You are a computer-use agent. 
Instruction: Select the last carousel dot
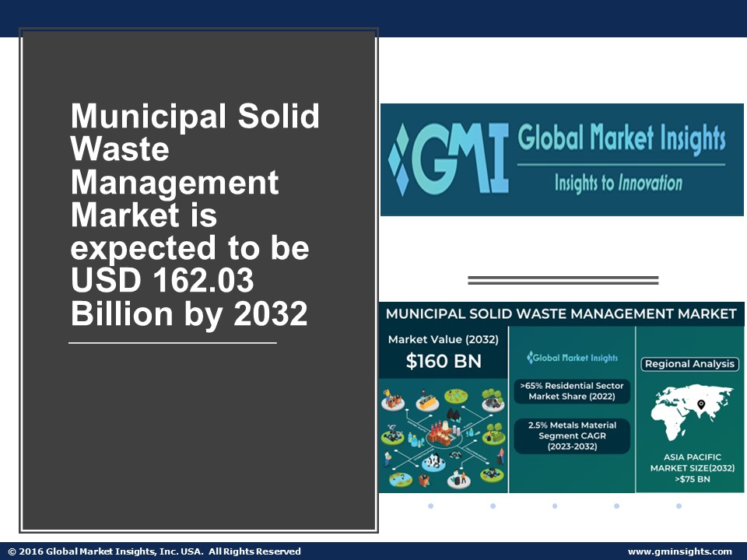(678, 506)
